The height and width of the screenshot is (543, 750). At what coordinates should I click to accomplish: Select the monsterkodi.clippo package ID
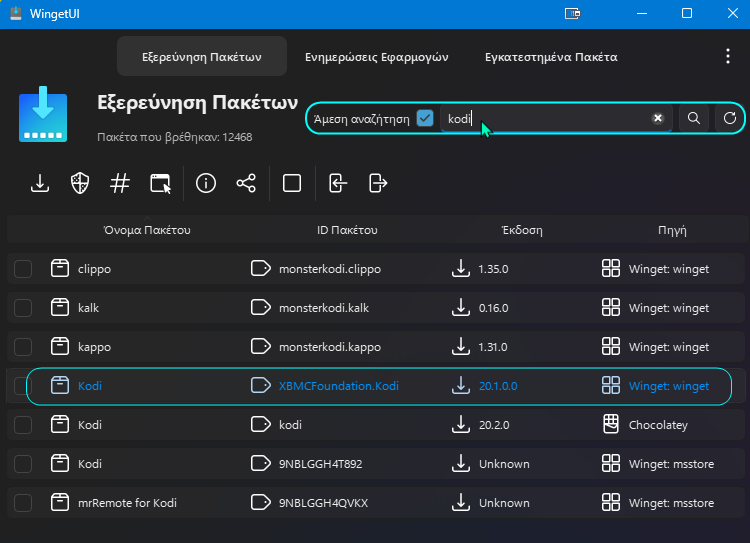coord(330,269)
